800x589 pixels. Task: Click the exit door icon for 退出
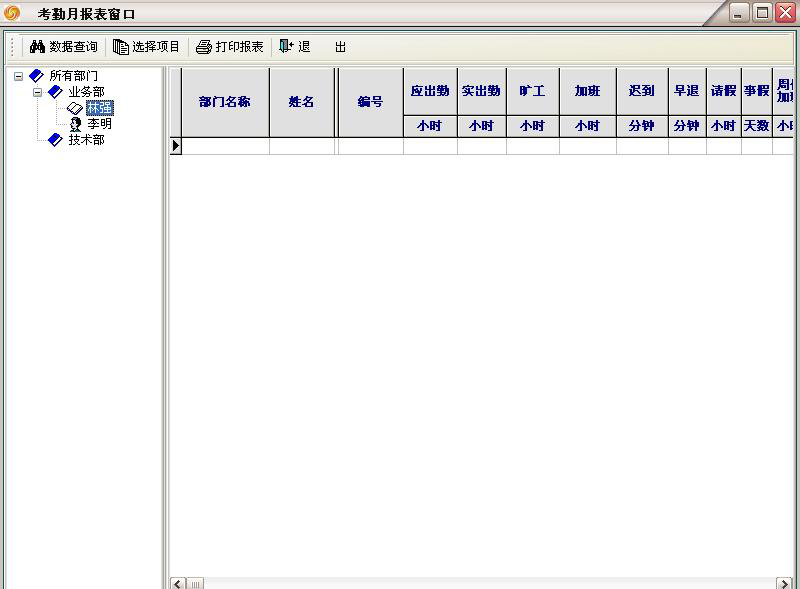(286, 47)
